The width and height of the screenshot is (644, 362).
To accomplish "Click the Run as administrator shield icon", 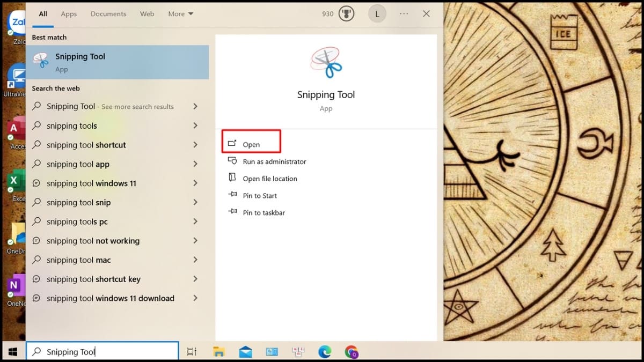I will click(x=232, y=161).
